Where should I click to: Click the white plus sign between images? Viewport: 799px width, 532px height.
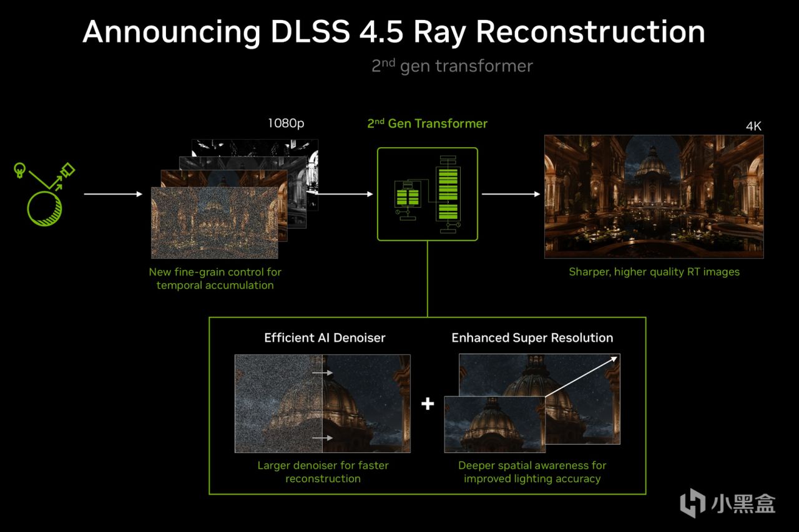pyautogui.click(x=427, y=404)
